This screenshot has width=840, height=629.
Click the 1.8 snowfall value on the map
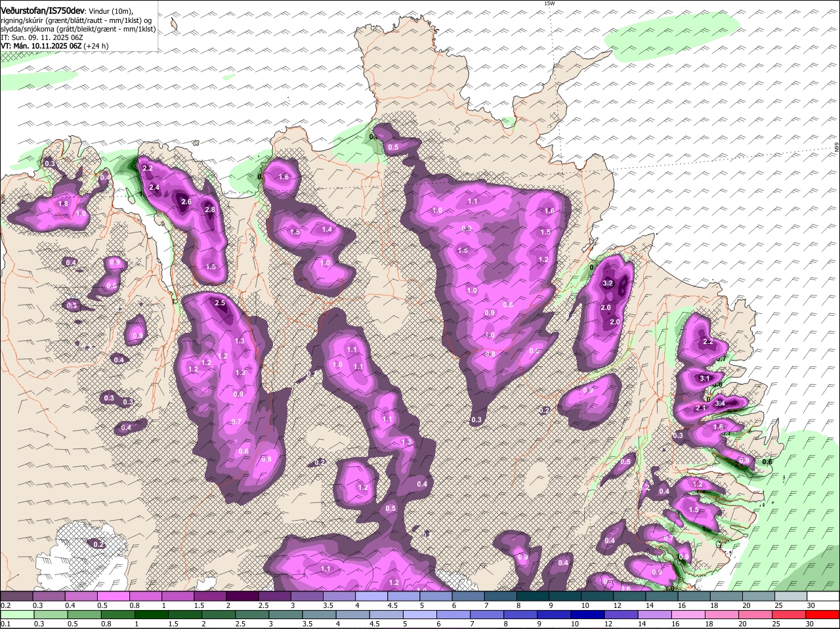[63, 204]
